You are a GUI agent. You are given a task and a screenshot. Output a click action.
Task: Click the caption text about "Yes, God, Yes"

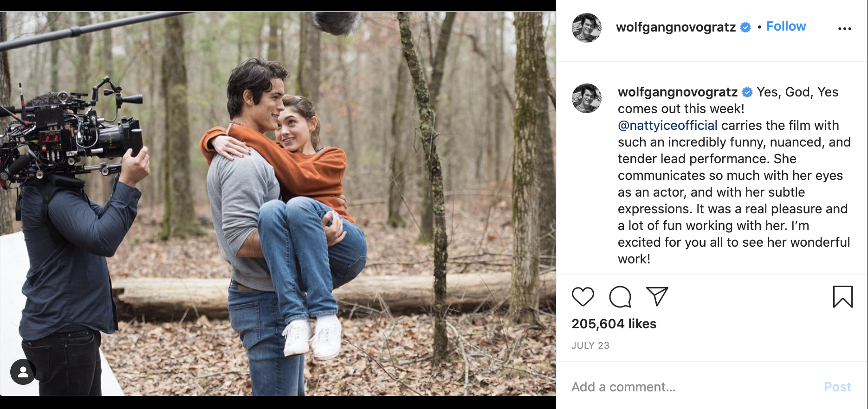(733, 185)
